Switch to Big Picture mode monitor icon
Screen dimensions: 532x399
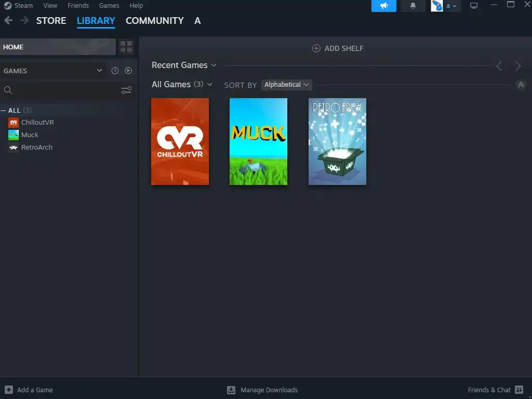[x=474, y=6]
